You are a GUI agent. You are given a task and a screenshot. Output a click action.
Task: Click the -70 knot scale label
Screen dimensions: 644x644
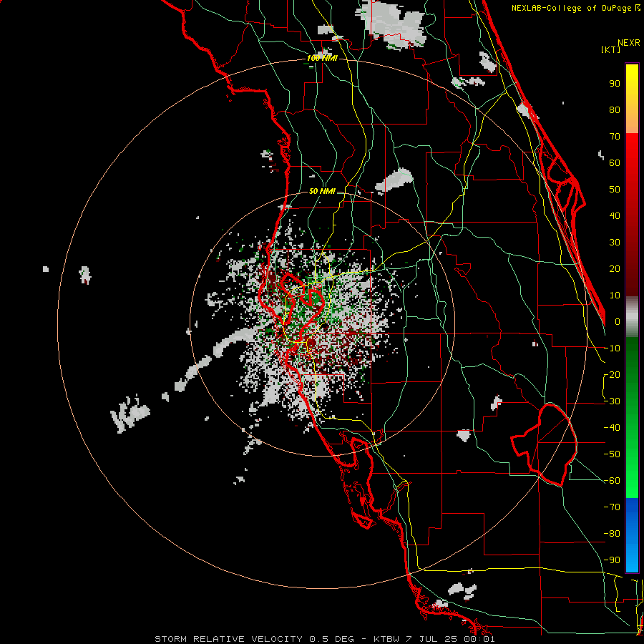tap(612, 507)
